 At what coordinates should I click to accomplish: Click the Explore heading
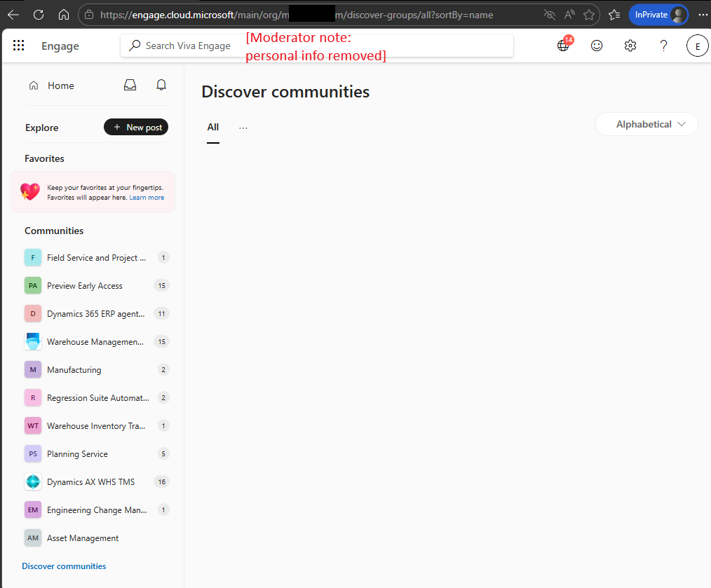click(41, 128)
